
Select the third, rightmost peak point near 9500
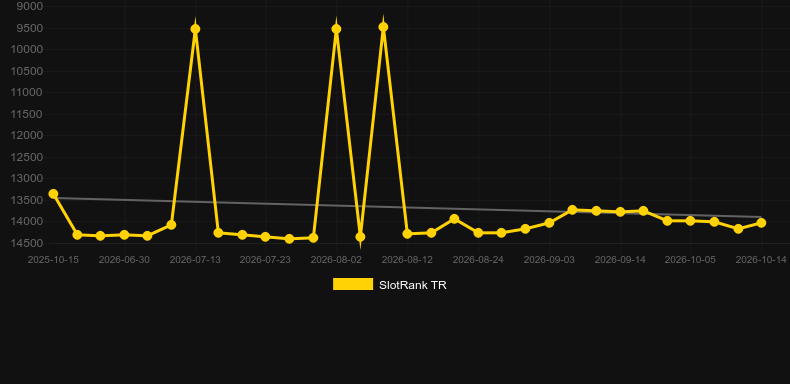click(x=383, y=27)
